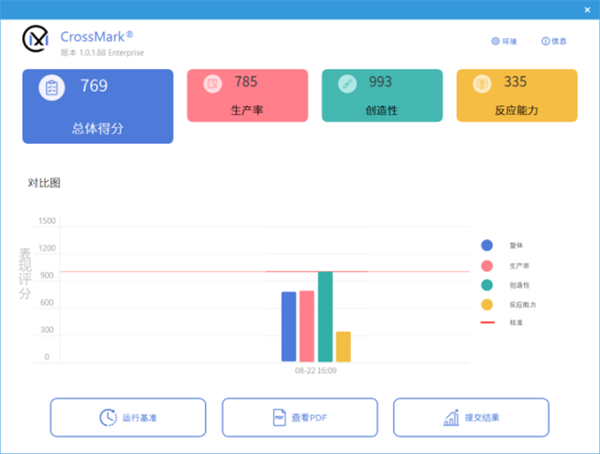Click the yellow responsiveness bar in chart
Screen dimensions: 600x454
[x=343, y=346]
